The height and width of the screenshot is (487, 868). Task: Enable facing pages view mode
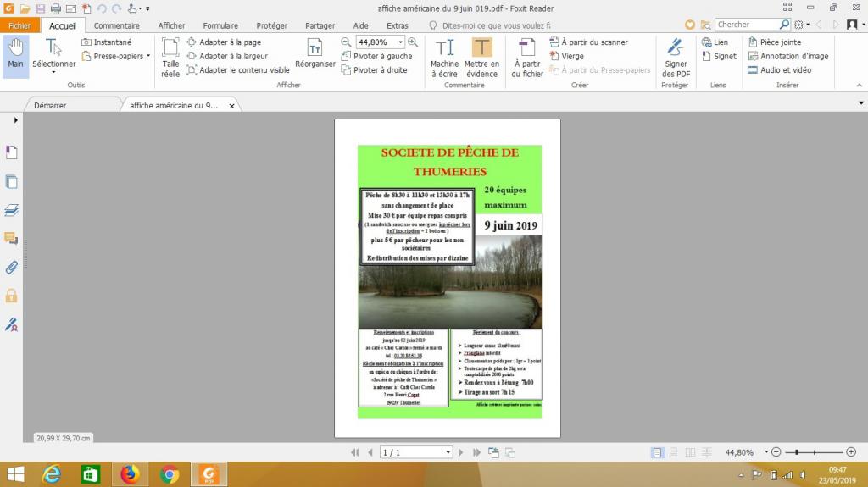(x=690, y=452)
